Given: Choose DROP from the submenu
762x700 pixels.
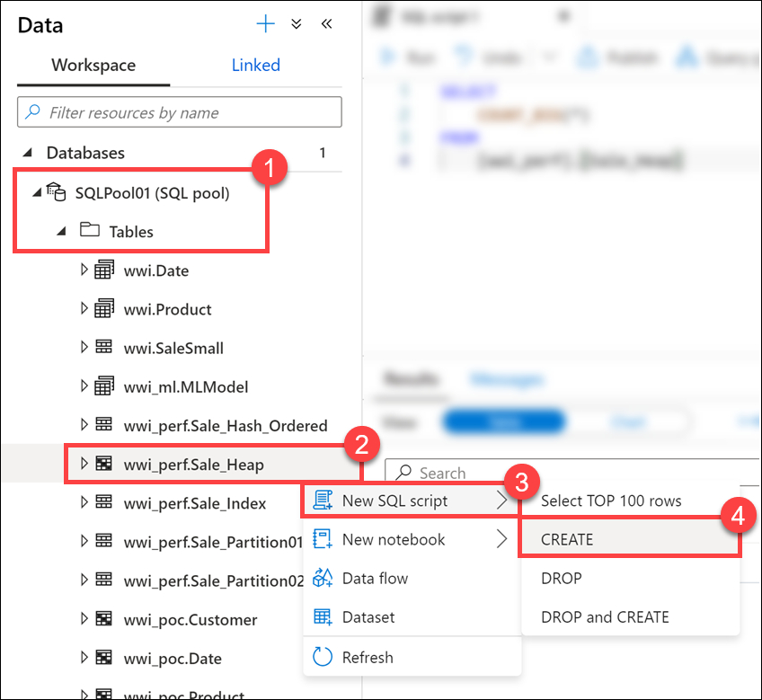Looking at the screenshot, I should pyautogui.click(x=561, y=579).
